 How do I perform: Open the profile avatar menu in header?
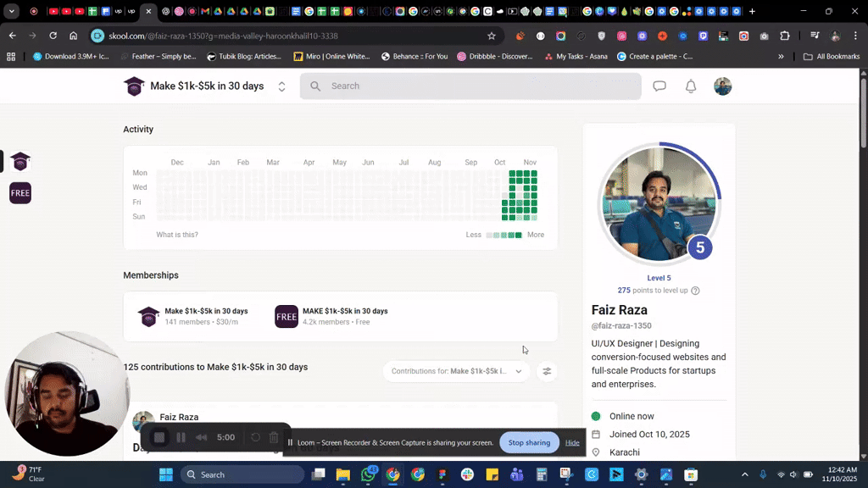(722, 86)
